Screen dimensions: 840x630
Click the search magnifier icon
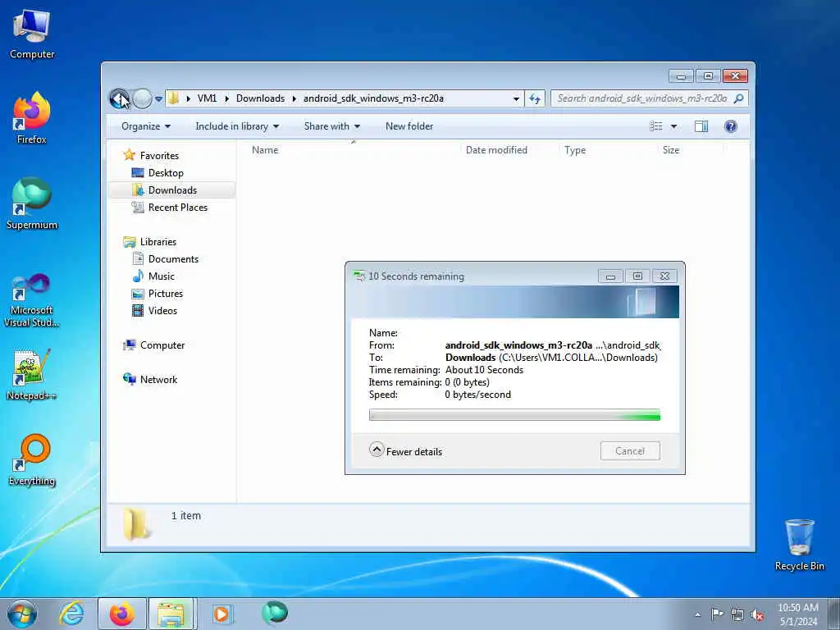[739, 98]
